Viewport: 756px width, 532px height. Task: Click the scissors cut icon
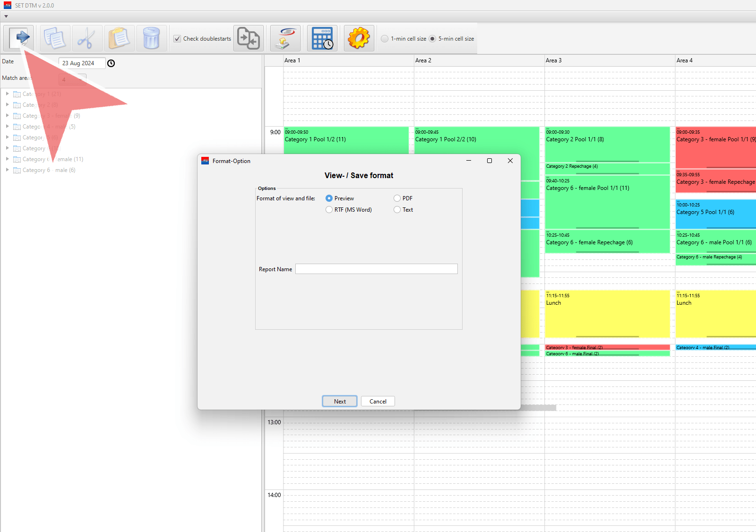(x=87, y=38)
